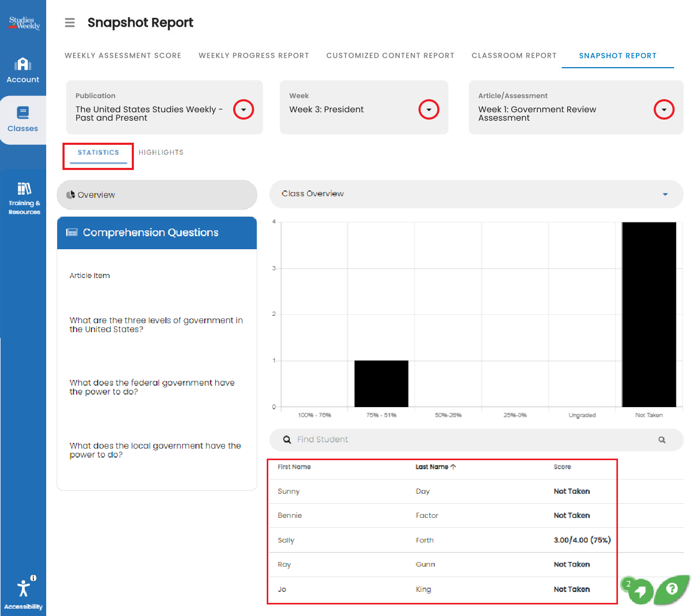
Task: Expand the Week dropdown arrow
Action: click(x=429, y=110)
